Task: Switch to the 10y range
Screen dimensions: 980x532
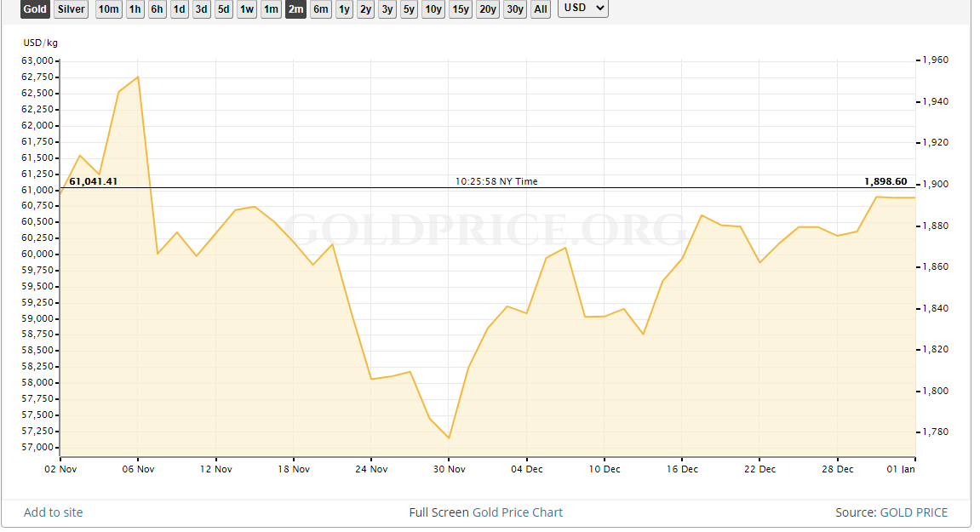Action: click(x=433, y=9)
